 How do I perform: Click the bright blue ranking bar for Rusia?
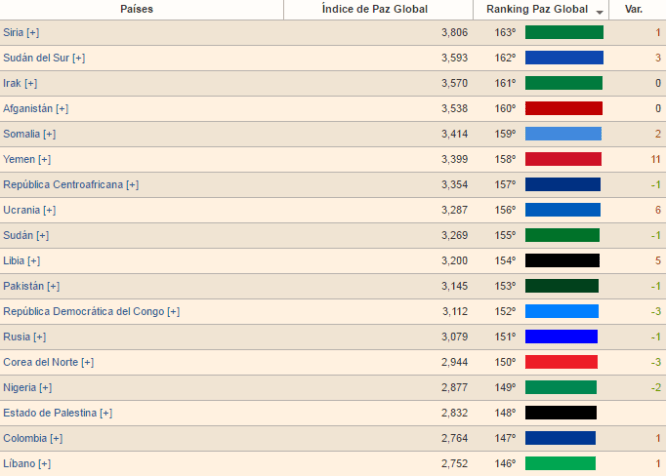[x=561, y=337]
